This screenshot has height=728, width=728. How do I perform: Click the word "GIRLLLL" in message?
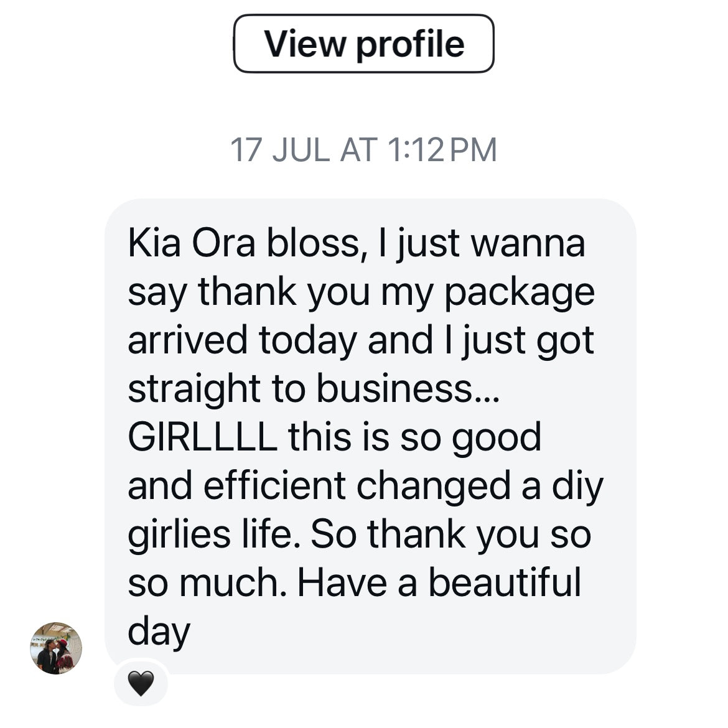click(x=202, y=437)
